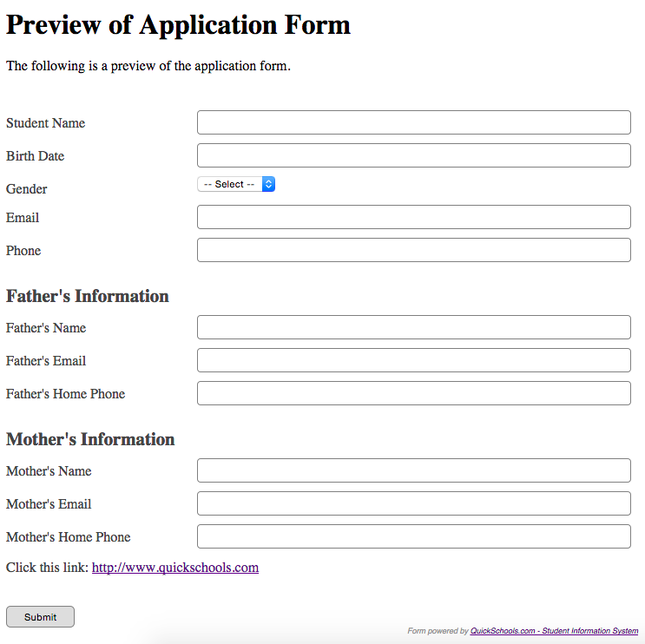Focus the Father's Email field
Viewport: 645px width, 644px height.
point(413,360)
